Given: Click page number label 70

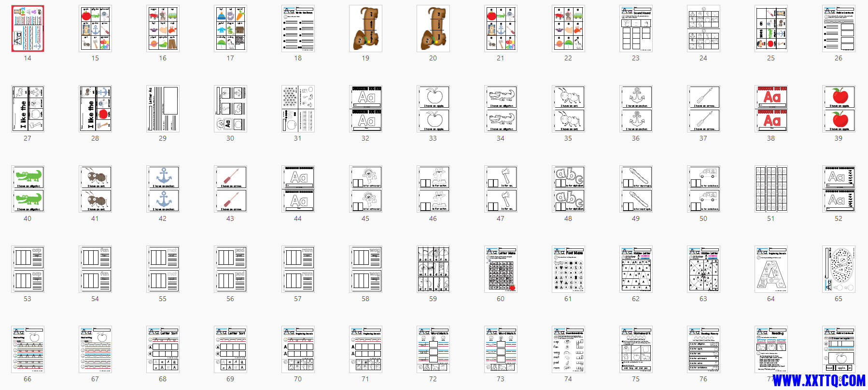Looking at the screenshot, I should coord(298,379).
